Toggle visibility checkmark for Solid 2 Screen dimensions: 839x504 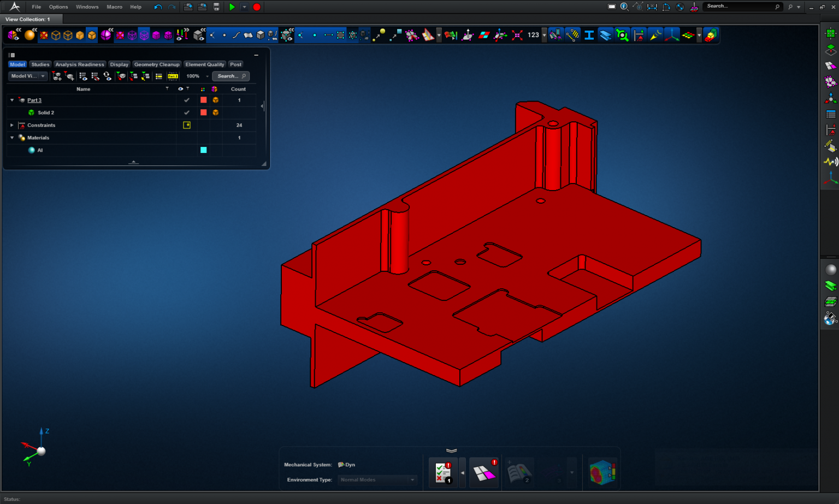click(x=186, y=112)
